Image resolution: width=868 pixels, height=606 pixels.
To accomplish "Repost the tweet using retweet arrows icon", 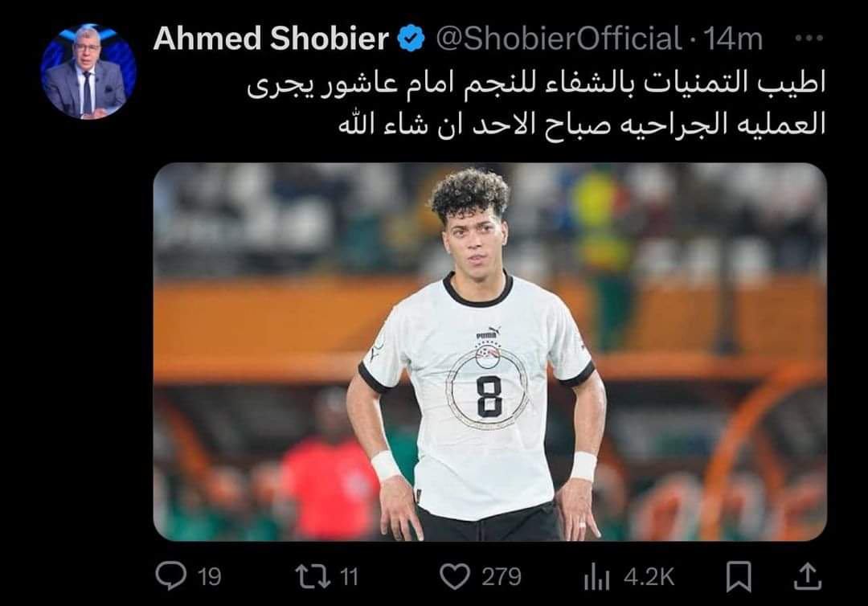I will point(313,576).
